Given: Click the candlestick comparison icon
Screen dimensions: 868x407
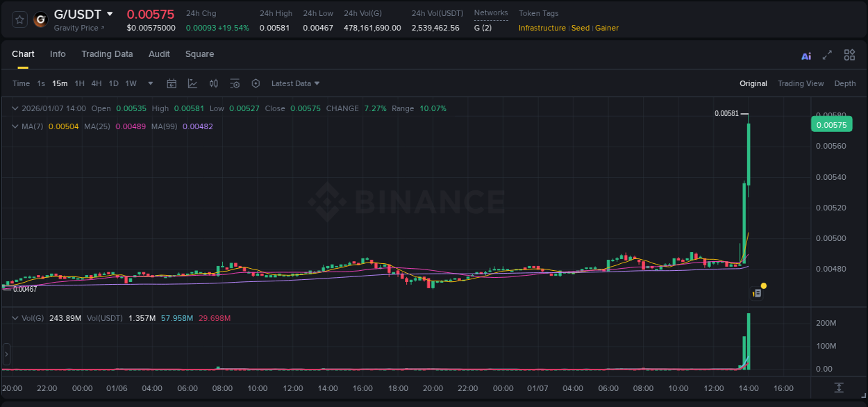Looking at the screenshot, I should tap(214, 83).
